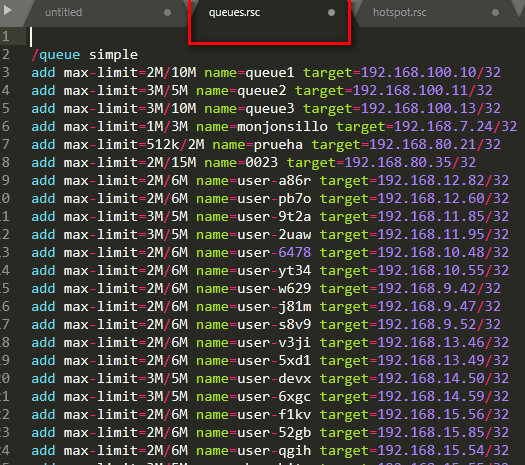Viewport: 525px width, 465px height.
Task: Click name 'user-j81m'
Action: pyautogui.click(x=274, y=308)
